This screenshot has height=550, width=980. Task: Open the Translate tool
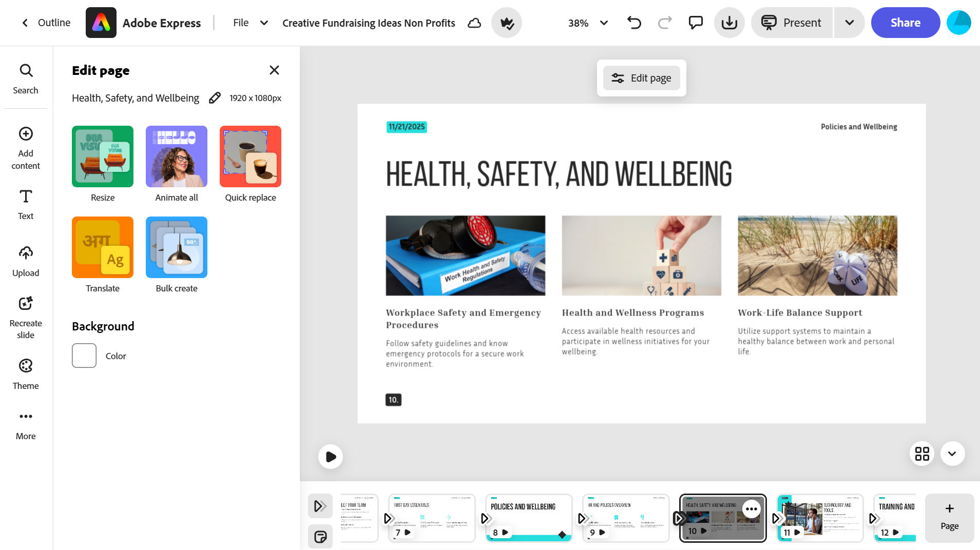click(x=102, y=247)
